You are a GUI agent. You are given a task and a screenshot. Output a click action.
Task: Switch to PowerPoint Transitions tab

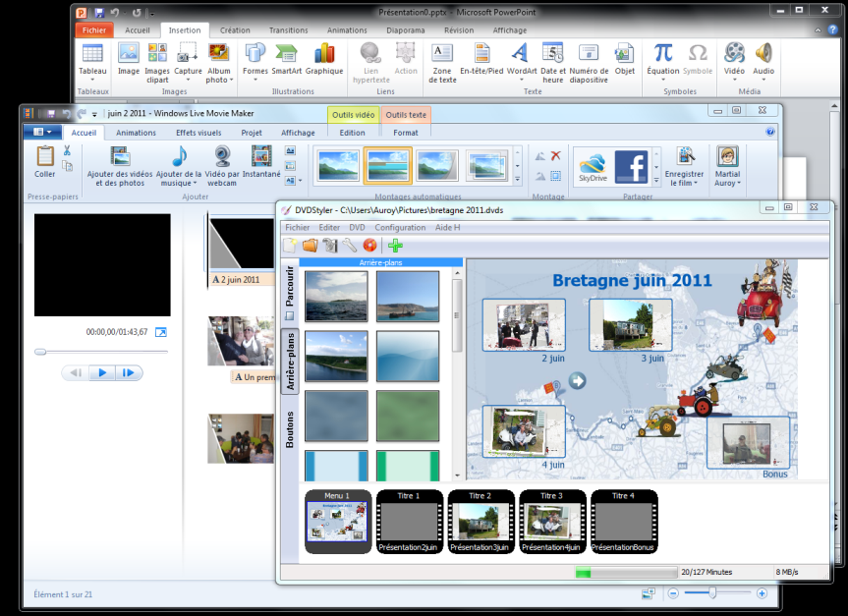(288, 30)
